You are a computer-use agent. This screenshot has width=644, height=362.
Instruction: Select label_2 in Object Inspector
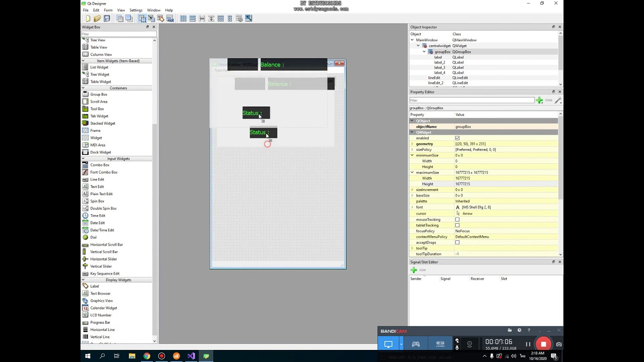click(x=440, y=62)
